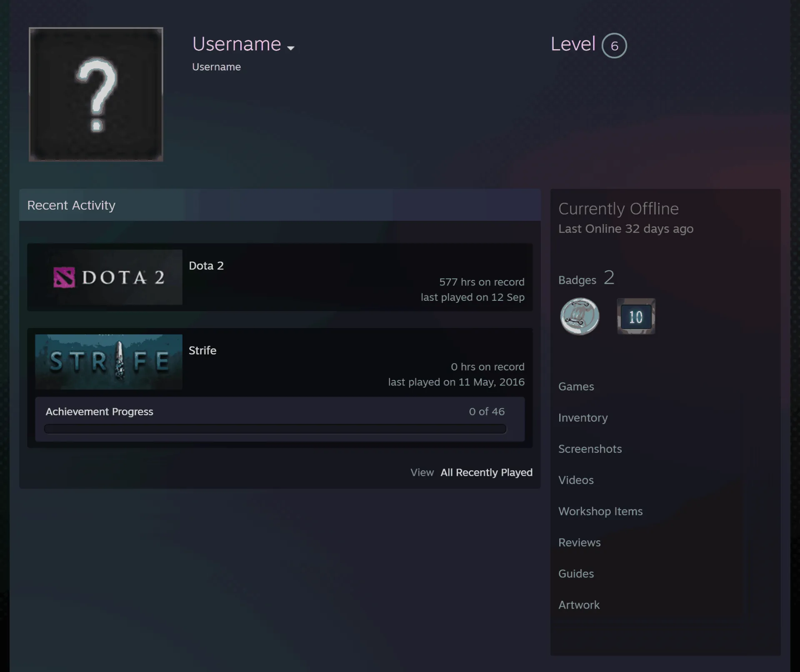
Task: Click 'last played on 11 May, 2016' text
Action: 456,382
